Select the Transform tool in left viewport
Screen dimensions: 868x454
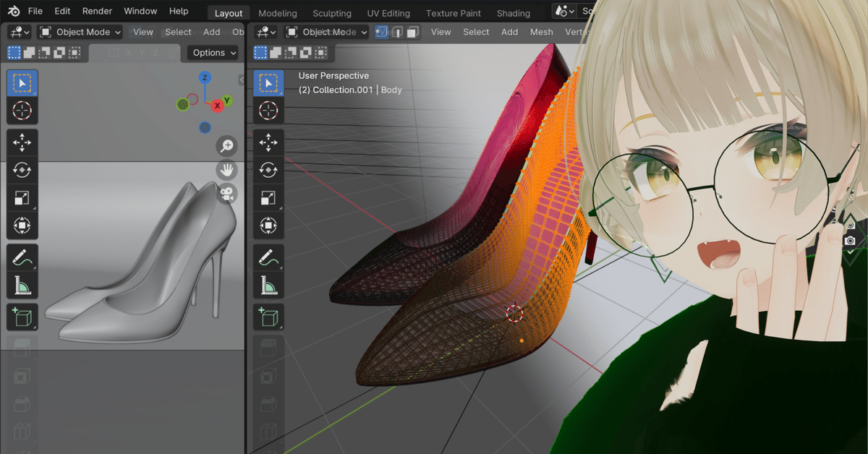tap(22, 225)
